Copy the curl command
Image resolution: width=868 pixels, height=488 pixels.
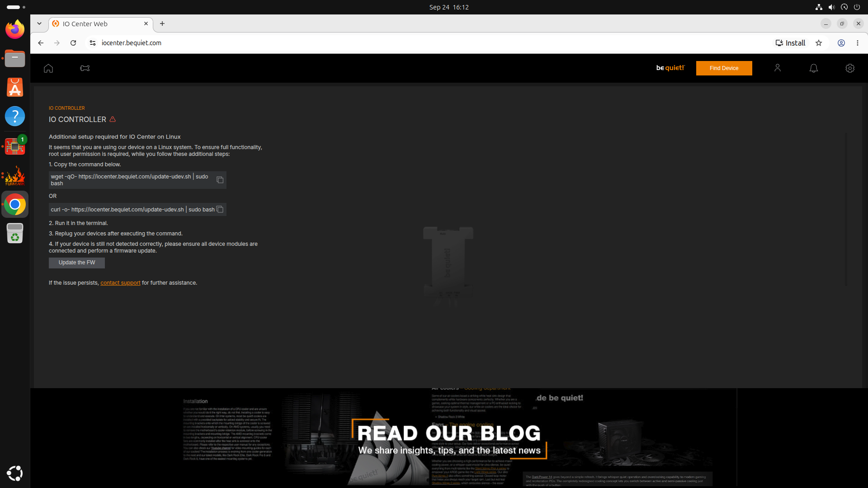click(x=220, y=209)
